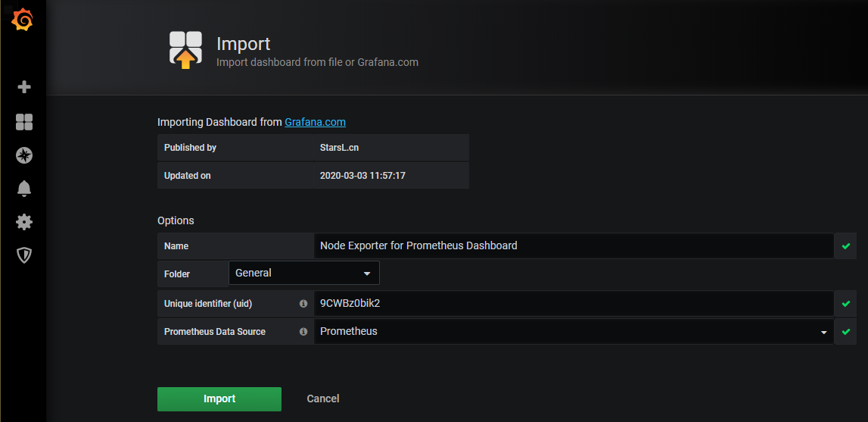Screen dimensions: 868x422
Task: Click the Updated on label
Action: point(188,176)
